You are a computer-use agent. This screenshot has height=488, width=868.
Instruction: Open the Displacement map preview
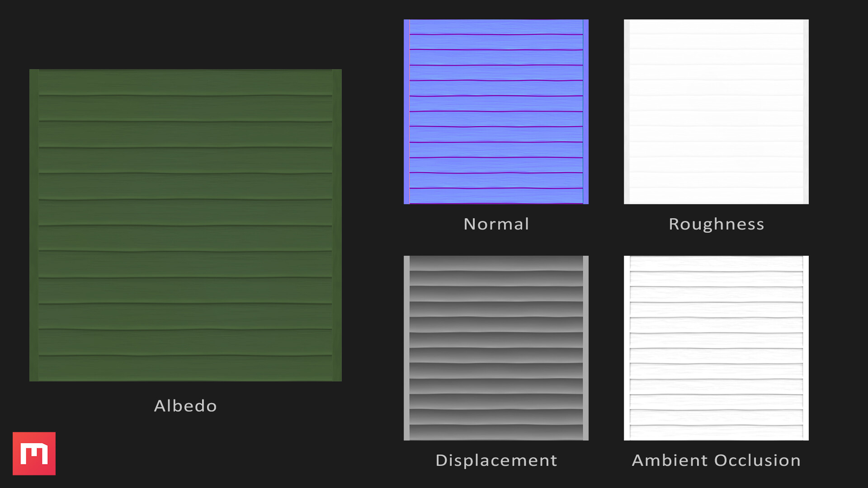pos(495,348)
